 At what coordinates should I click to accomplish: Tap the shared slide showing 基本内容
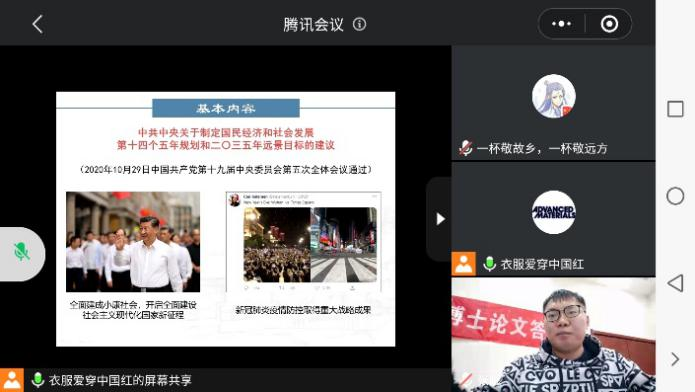[x=226, y=219]
